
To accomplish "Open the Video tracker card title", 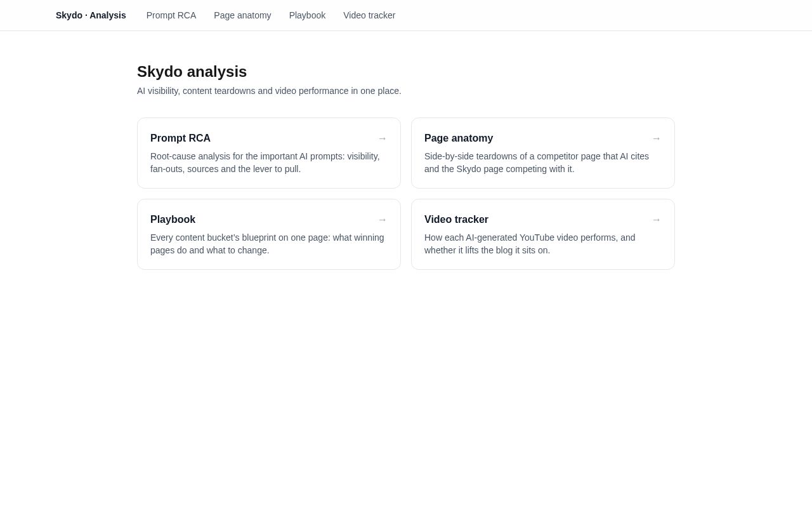I will tap(456, 220).
